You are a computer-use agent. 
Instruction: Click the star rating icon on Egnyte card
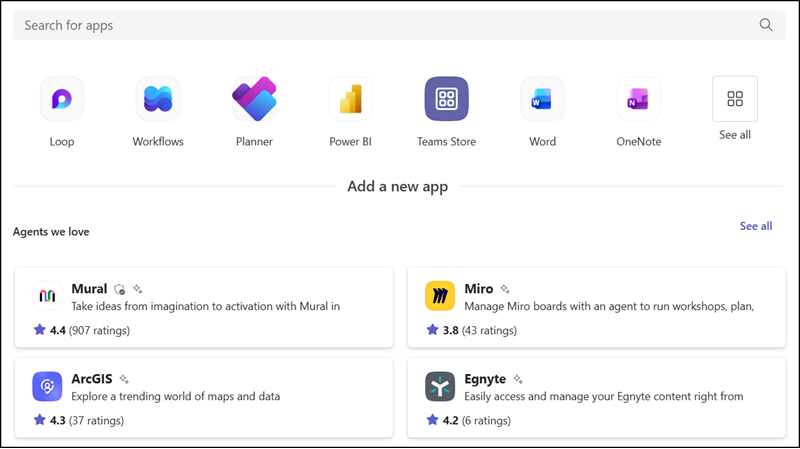coord(432,420)
